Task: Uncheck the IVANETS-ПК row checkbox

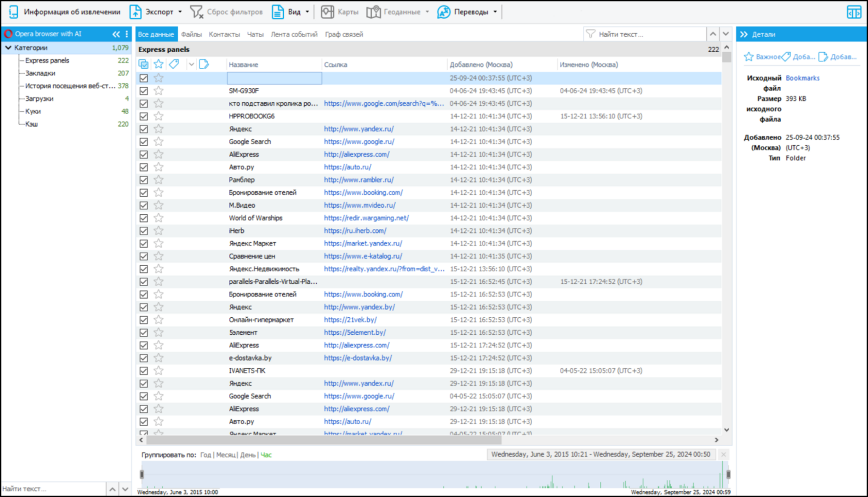Action: pyautogui.click(x=144, y=371)
